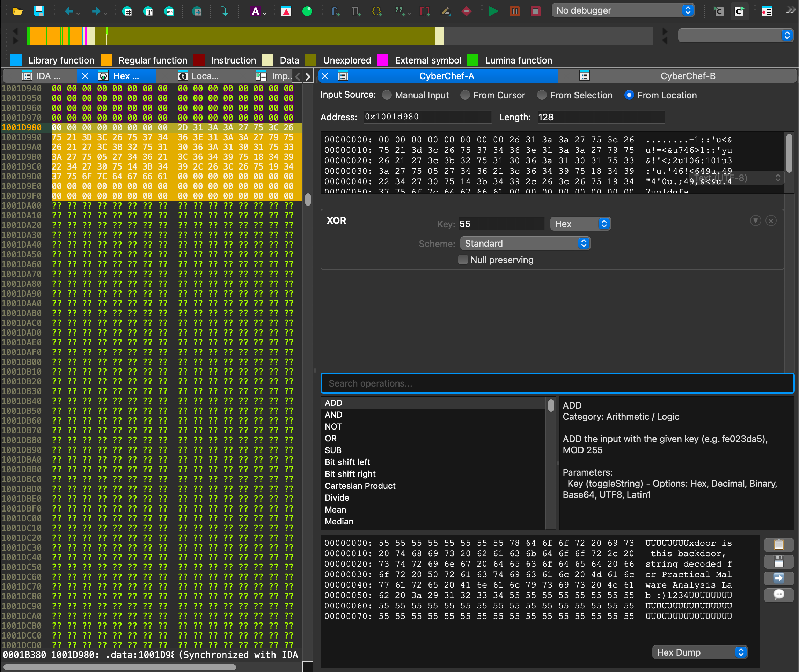This screenshot has height=672, width=799.
Task: Save the decoded output using the disk icon
Action: (778, 561)
